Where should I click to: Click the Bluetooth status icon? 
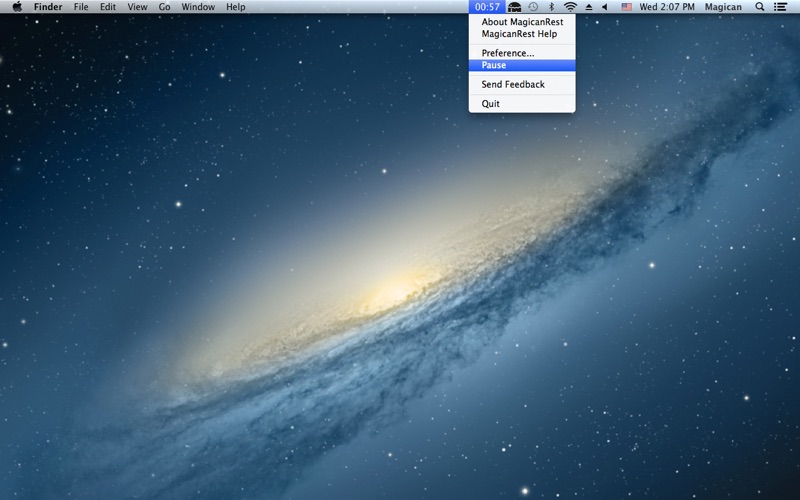tap(551, 7)
